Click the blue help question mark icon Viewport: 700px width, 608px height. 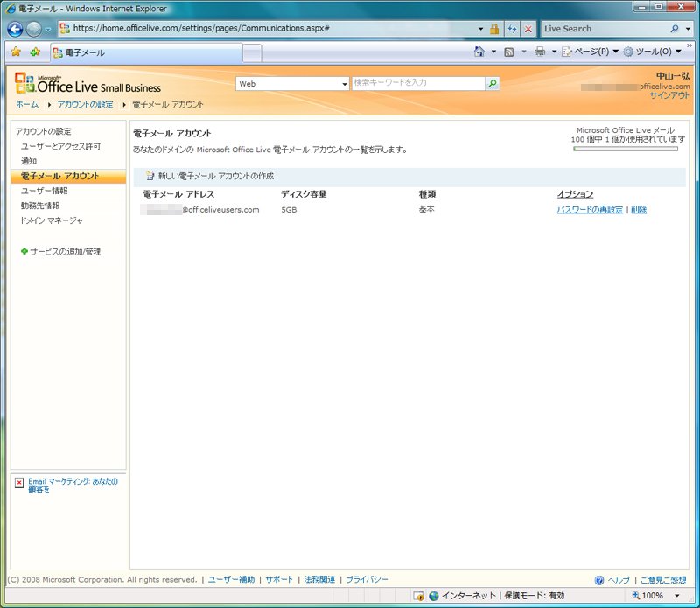click(599, 580)
